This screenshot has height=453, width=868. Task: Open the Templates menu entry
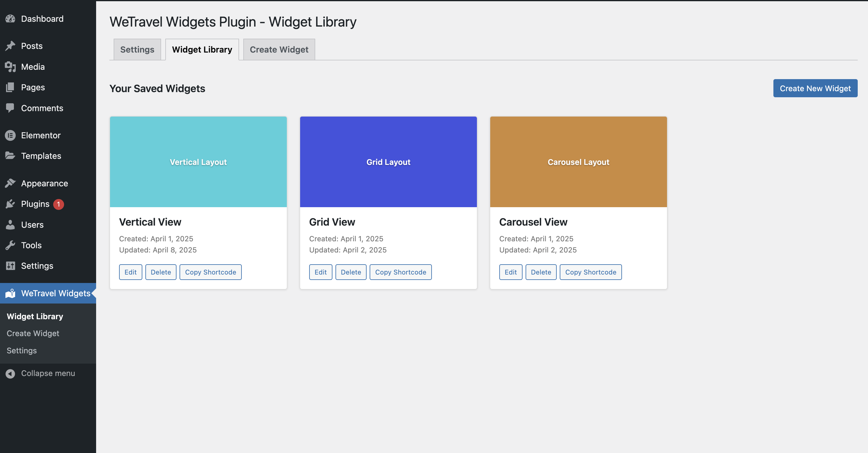(48, 156)
